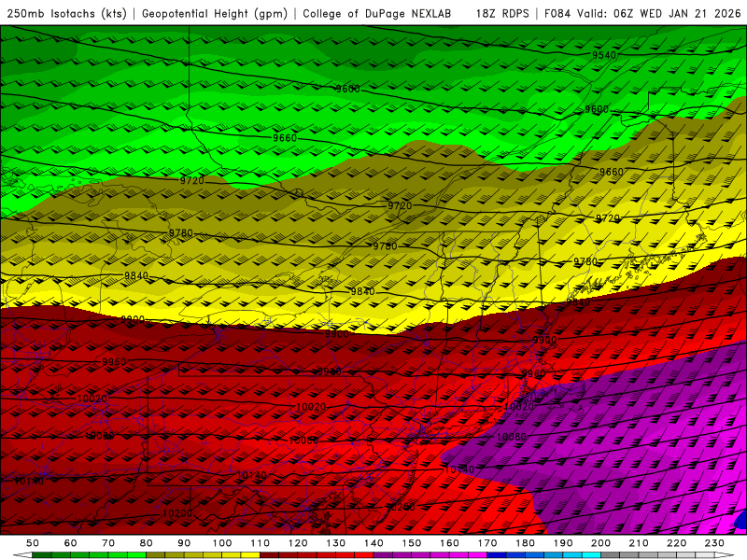The height and width of the screenshot is (560, 747).
Task: Click the brightest yellow color bar swatch
Action: tap(250, 555)
